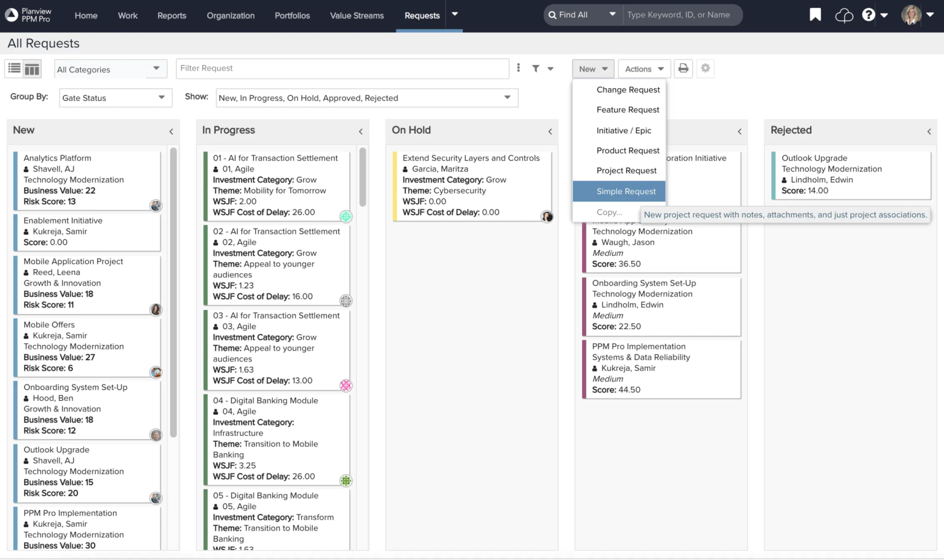Image resolution: width=944 pixels, height=560 pixels.
Task: Click the bookmark icon in the top bar
Action: tap(814, 14)
